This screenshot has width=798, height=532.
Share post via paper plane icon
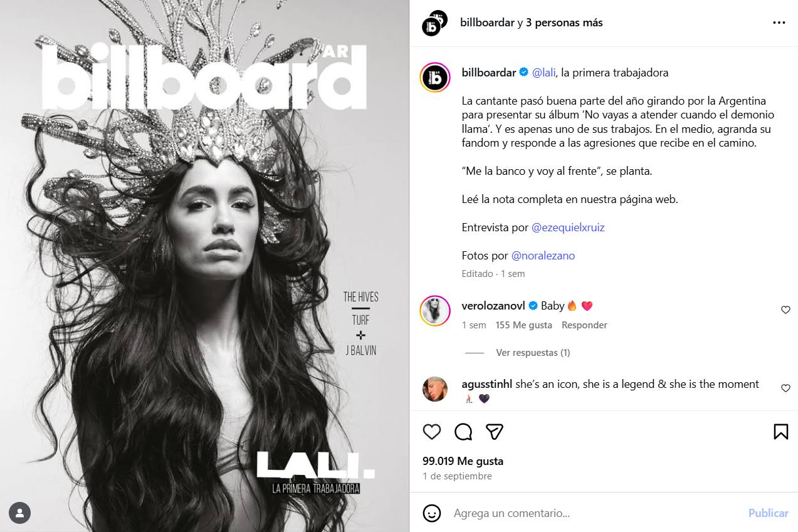[x=495, y=432]
